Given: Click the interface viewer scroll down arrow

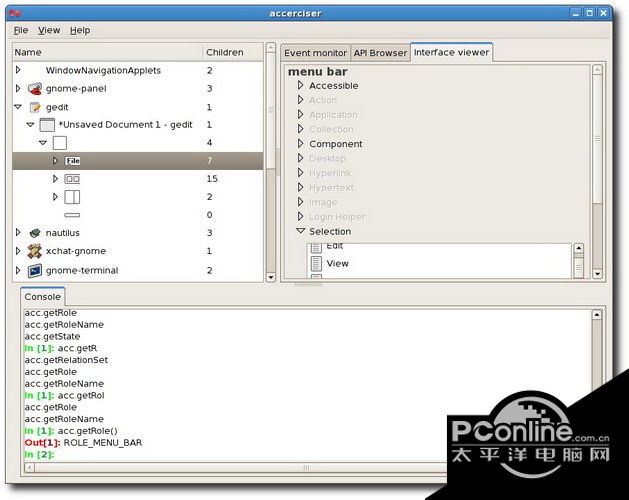Looking at the screenshot, I should [x=597, y=274].
